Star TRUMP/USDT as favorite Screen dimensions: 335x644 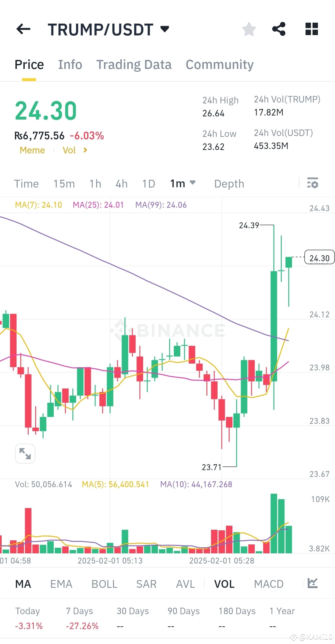(x=248, y=29)
